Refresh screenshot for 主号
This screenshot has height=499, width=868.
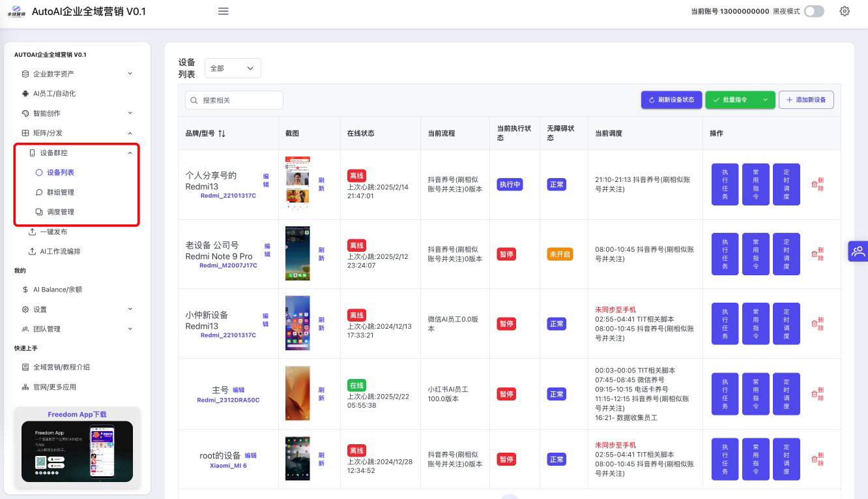click(x=321, y=394)
